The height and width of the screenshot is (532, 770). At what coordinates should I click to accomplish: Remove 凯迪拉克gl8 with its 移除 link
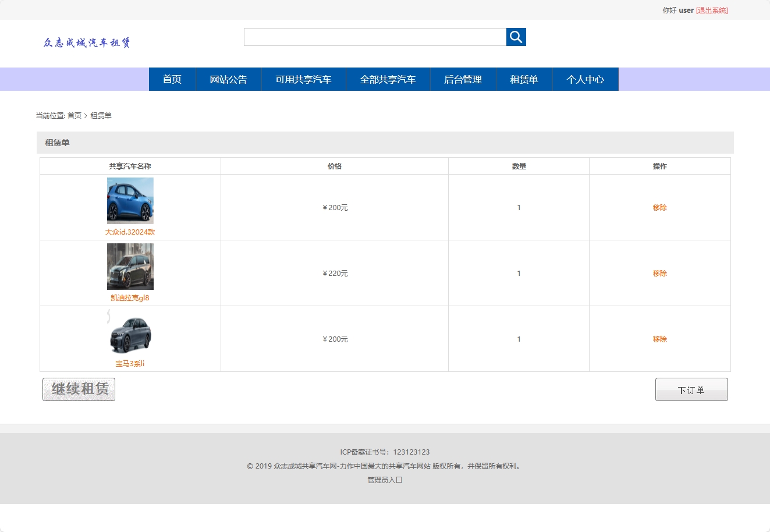click(x=659, y=273)
